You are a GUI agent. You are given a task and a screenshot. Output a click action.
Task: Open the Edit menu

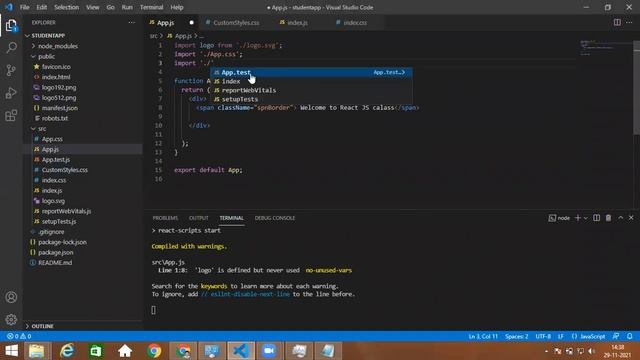click(x=41, y=7)
